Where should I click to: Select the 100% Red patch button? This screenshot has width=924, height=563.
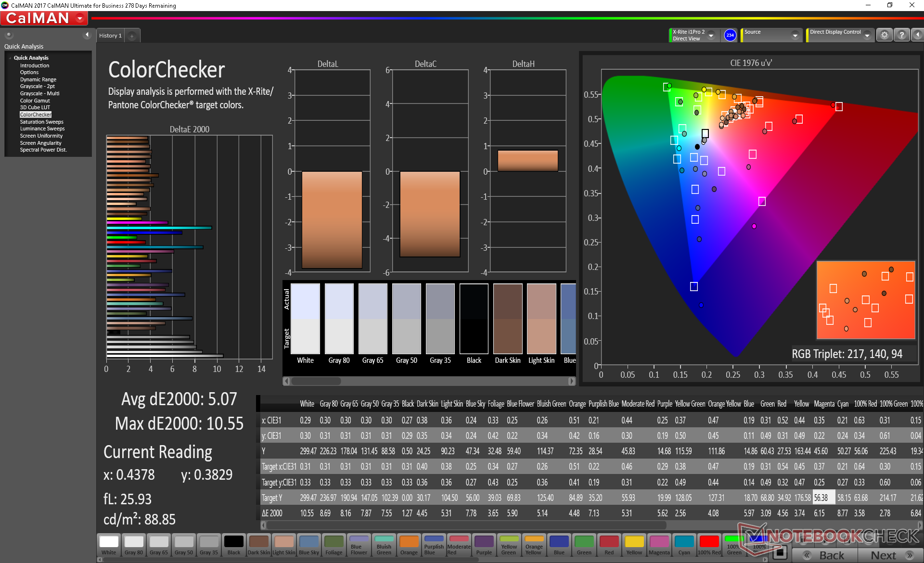(x=709, y=545)
